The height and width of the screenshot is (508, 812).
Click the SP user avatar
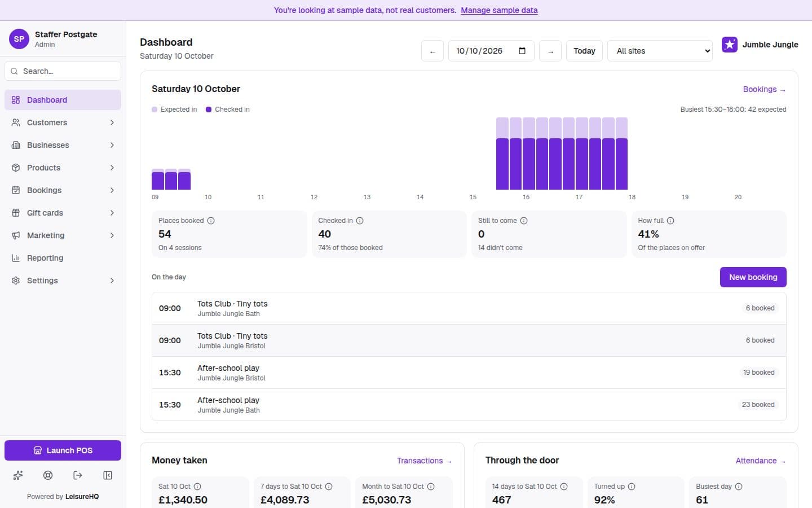(19, 39)
